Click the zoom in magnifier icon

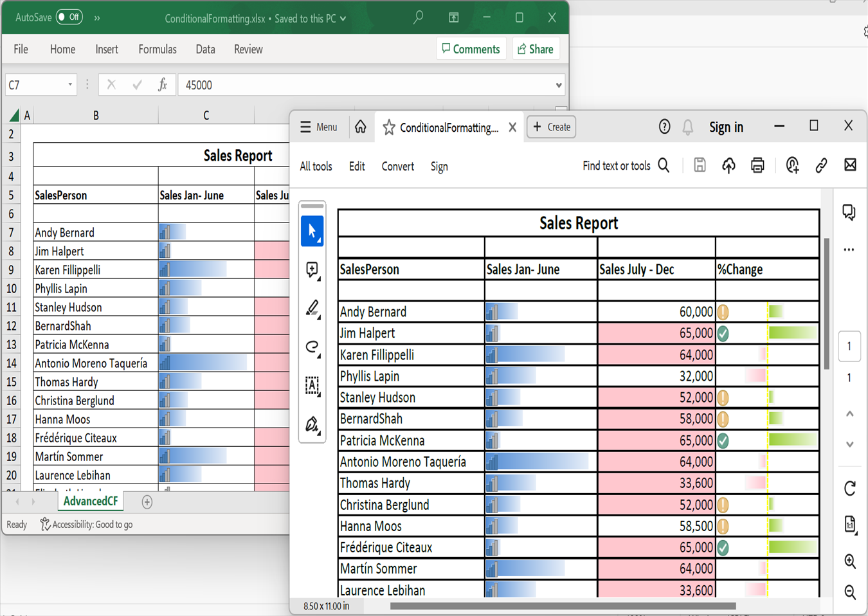coord(849,561)
